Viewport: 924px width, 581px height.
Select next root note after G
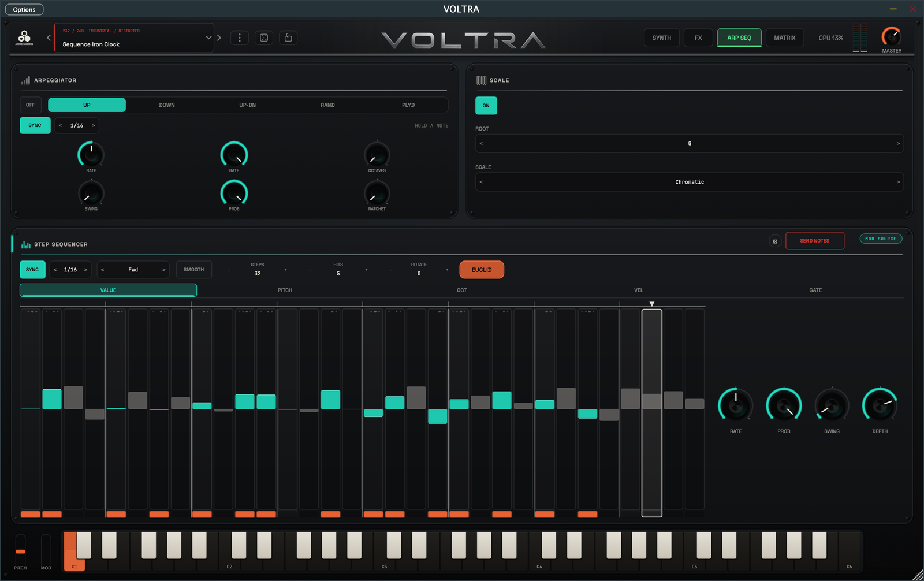[898, 144]
